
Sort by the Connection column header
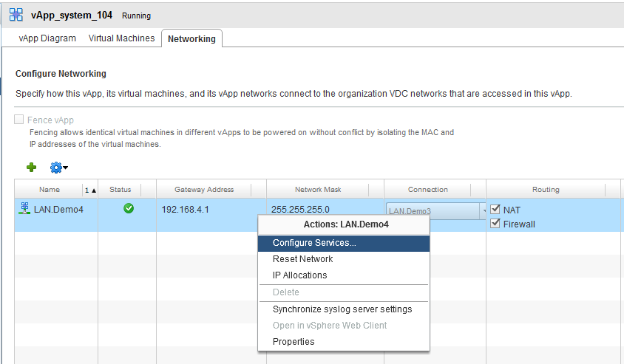(x=428, y=190)
